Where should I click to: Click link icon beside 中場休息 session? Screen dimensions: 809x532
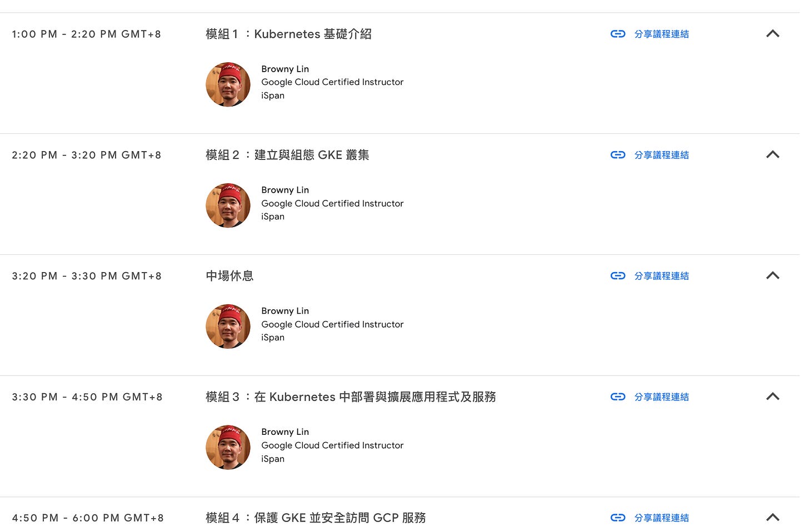point(618,276)
